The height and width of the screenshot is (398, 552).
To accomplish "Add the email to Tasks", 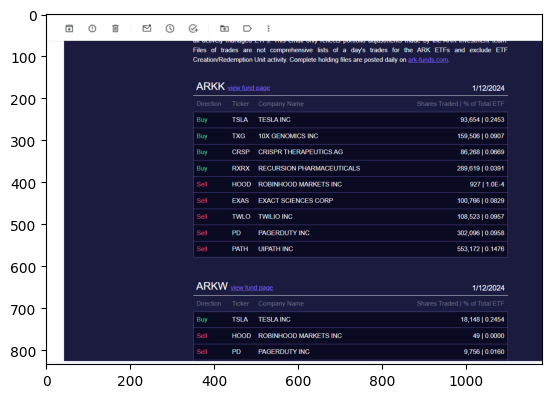I will (x=193, y=29).
